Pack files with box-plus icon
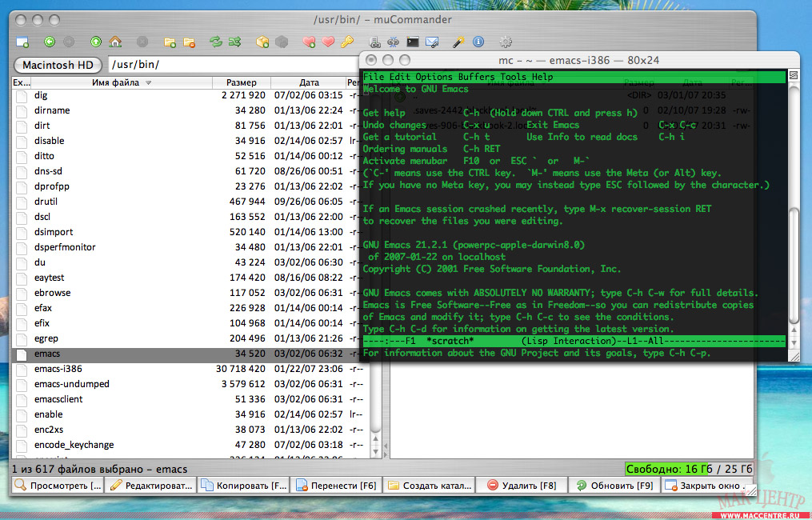 (x=262, y=42)
